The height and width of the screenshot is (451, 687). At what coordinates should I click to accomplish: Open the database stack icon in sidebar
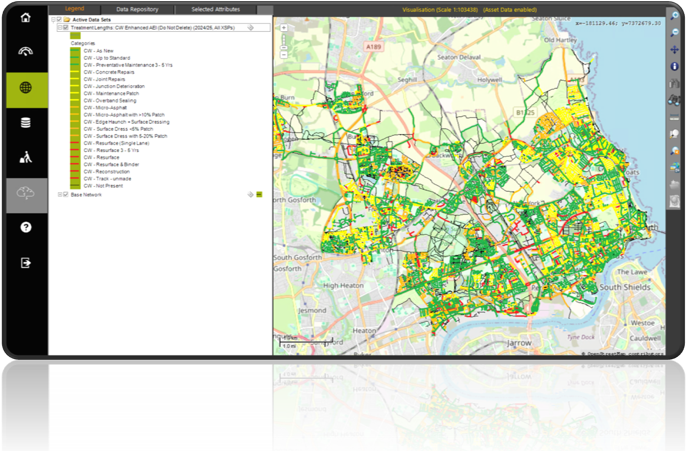[x=26, y=123]
